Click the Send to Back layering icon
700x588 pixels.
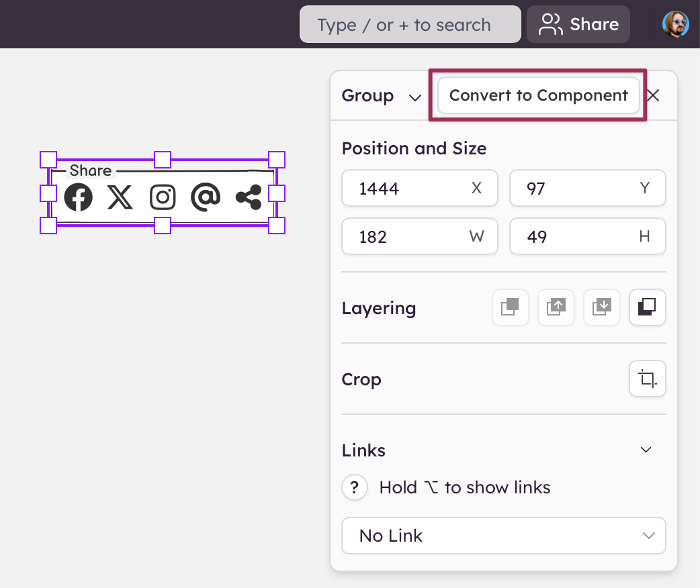pyautogui.click(x=648, y=307)
